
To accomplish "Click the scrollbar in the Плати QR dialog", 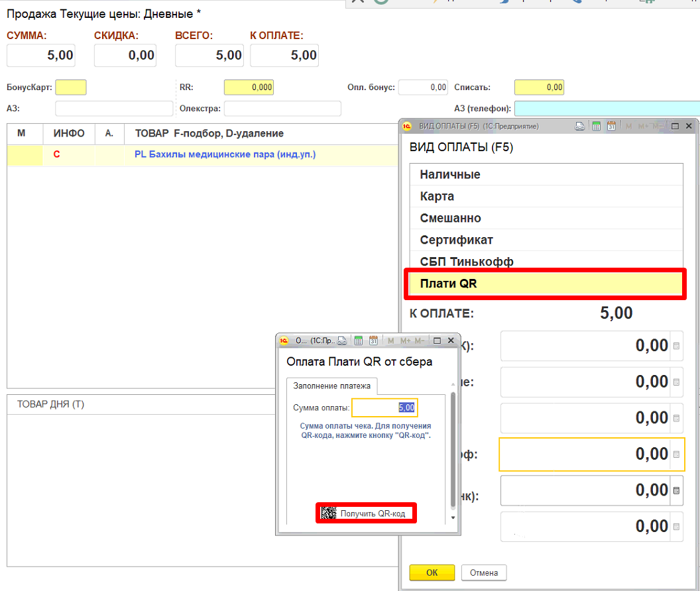I will click(453, 451).
